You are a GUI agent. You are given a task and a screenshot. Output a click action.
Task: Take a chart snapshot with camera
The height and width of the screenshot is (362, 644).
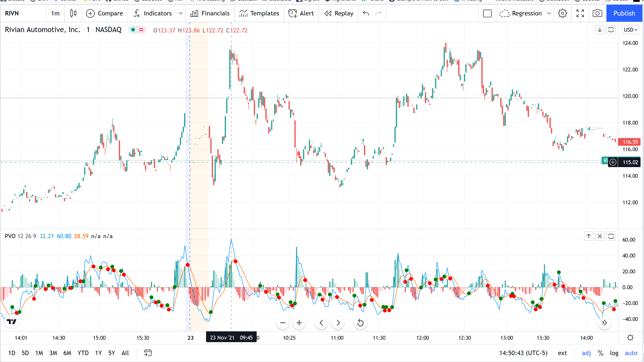coord(597,13)
